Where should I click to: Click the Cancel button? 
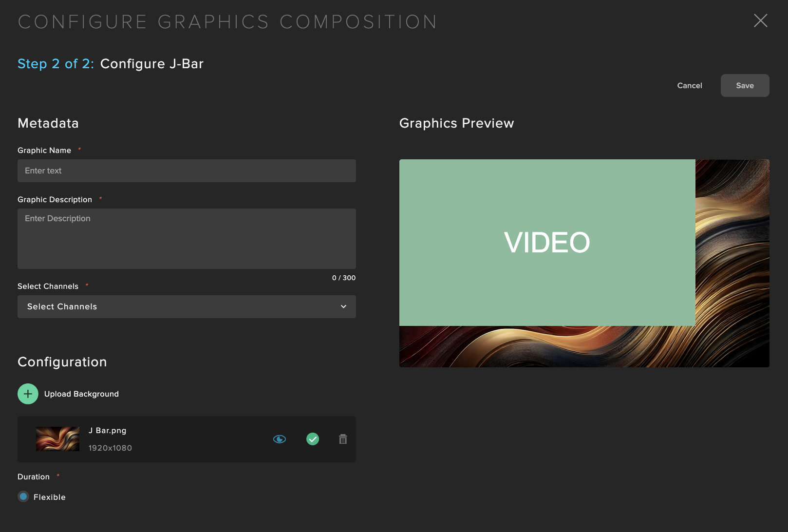coord(689,86)
